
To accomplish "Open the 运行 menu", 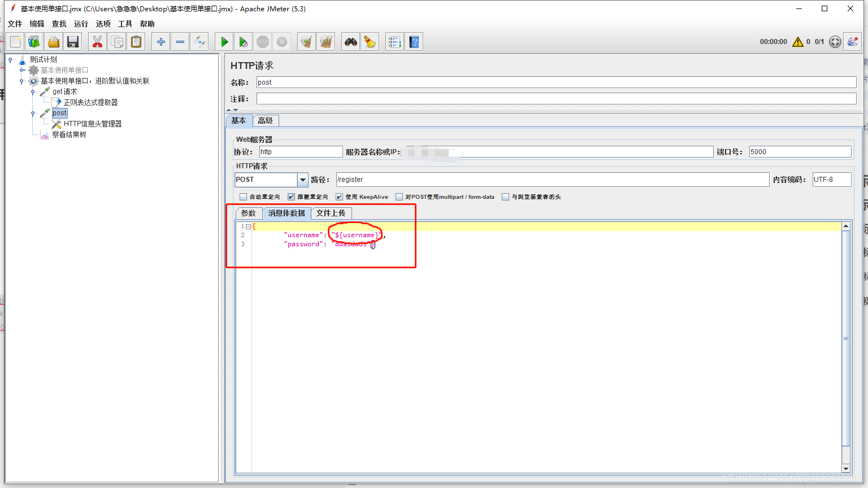I will pos(81,24).
